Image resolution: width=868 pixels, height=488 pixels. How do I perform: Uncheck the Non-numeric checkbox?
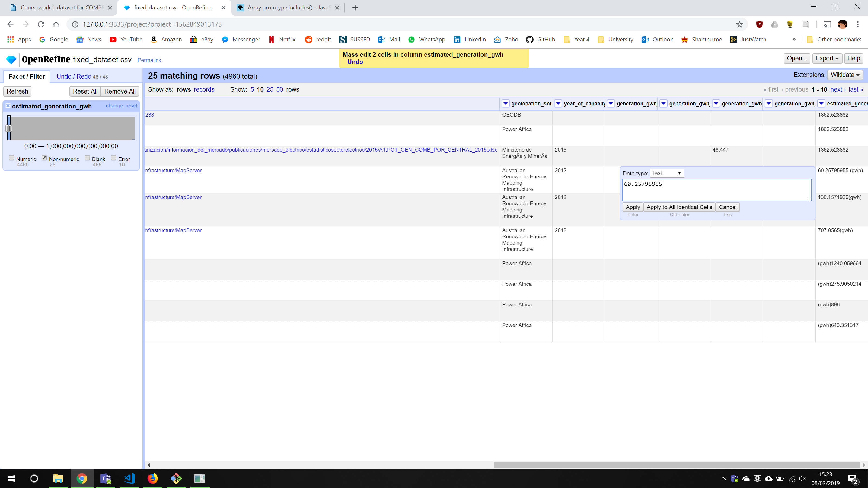(x=44, y=158)
